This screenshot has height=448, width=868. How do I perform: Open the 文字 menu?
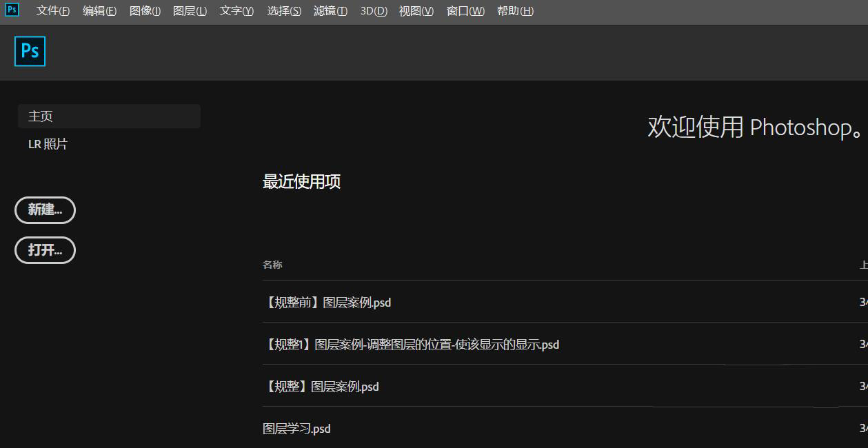[x=236, y=10]
